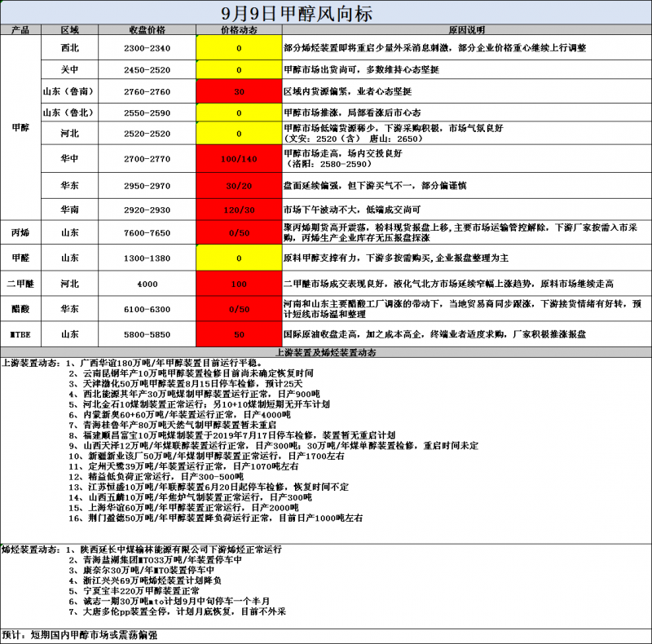
Task: Click the red cell showing 30
Action: pos(239,91)
